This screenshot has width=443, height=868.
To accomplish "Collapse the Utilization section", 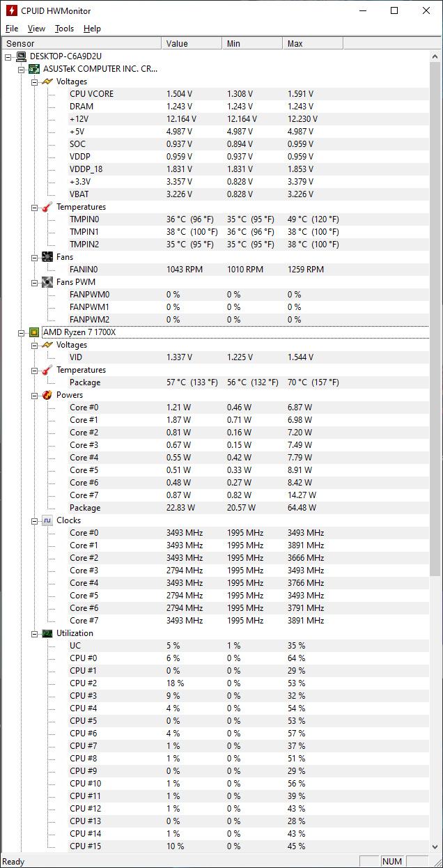I will click(x=35, y=633).
